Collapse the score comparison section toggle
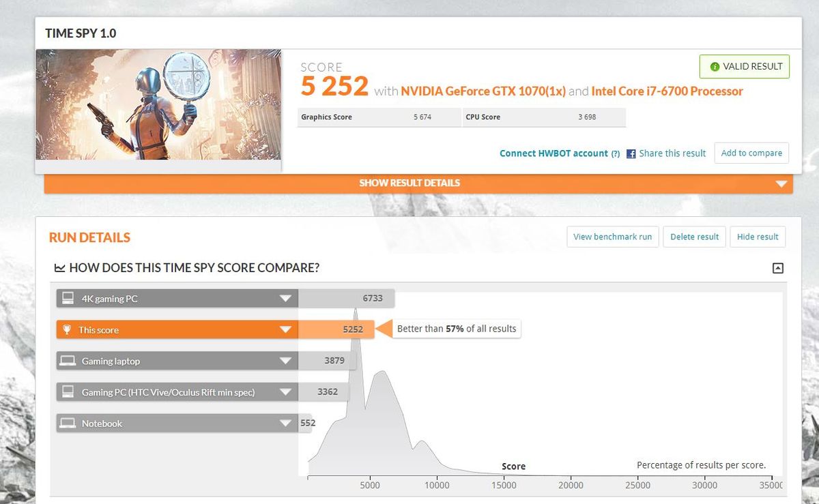819x504 pixels. click(x=777, y=269)
